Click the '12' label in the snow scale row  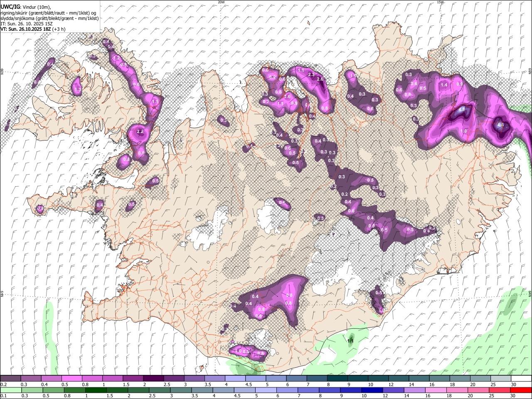391,384
